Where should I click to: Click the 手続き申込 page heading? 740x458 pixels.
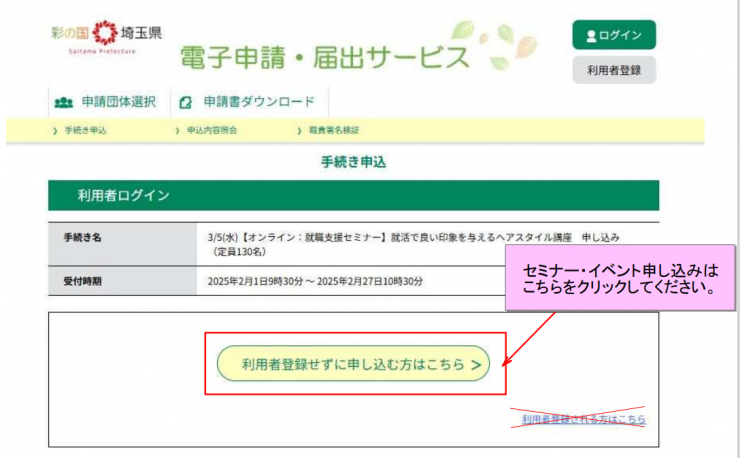[x=353, y=162]
